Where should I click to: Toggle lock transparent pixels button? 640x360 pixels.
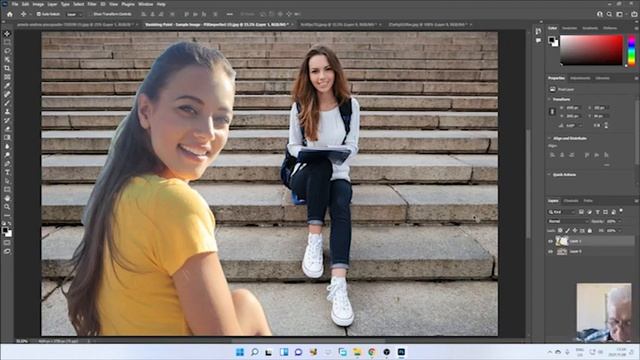tap(560, 231)
